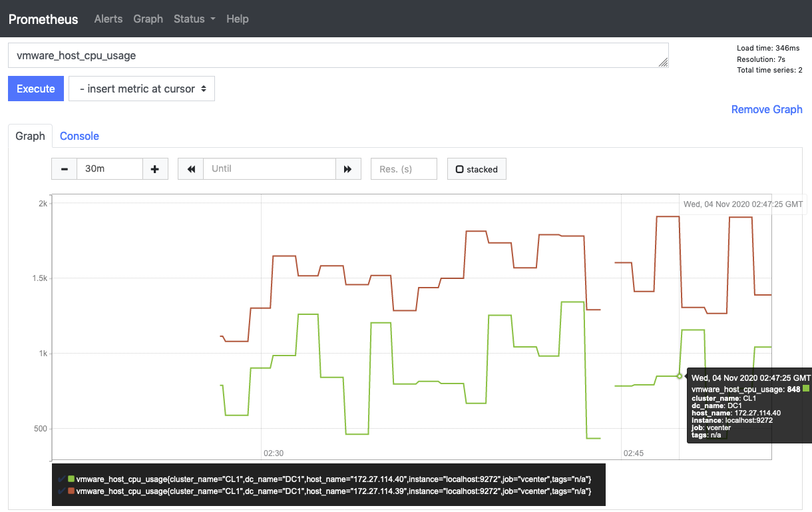Toggle host 172.27.114.40 series checkmark in legend

(62, 479)
